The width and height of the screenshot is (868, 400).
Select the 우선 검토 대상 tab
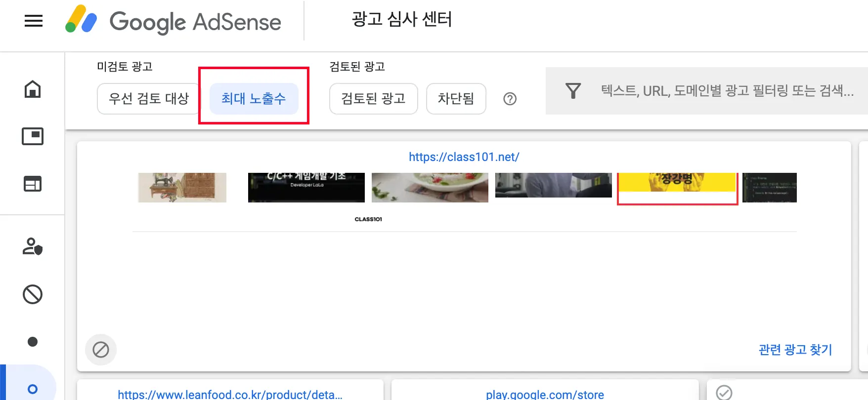point(149,99)
